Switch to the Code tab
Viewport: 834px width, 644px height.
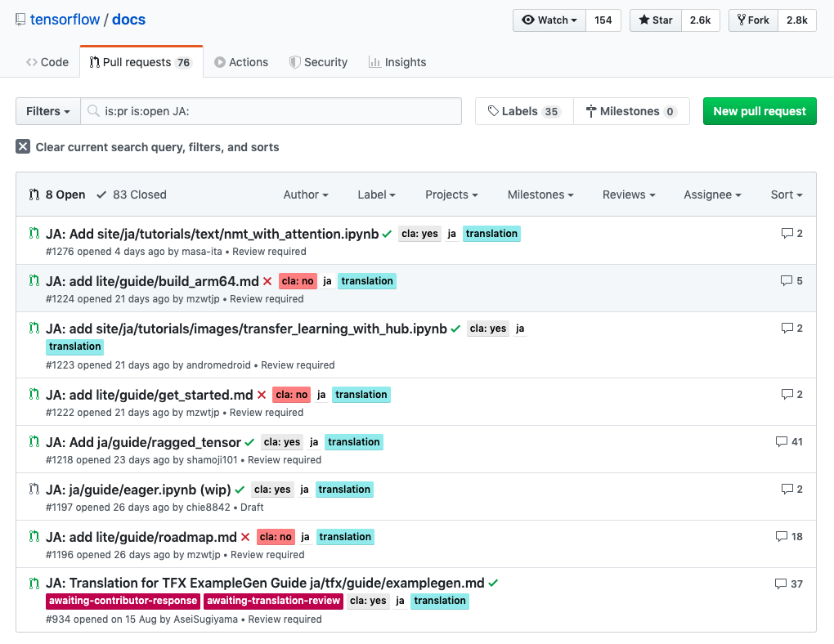click(x=47, y=62)
